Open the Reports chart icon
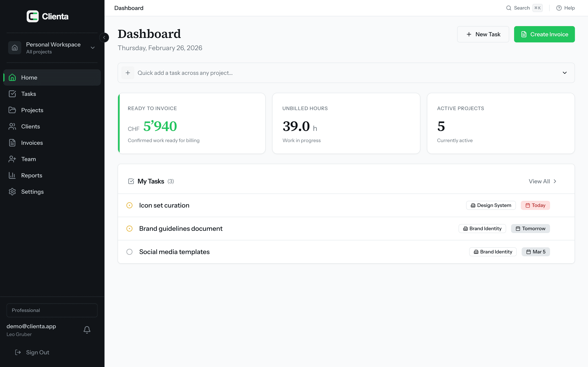The image size is (588, 367). click(12, 175)
